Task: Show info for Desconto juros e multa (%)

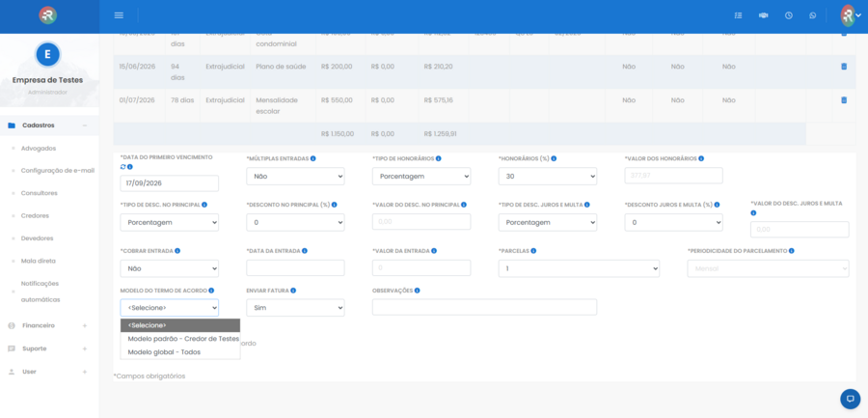Action: (717, 205)
